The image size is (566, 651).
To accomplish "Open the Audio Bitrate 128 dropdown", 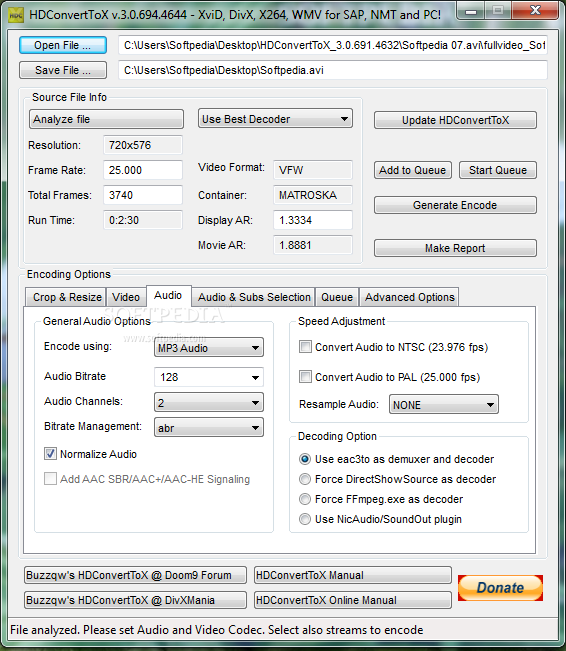I will (x=209, y=377).
